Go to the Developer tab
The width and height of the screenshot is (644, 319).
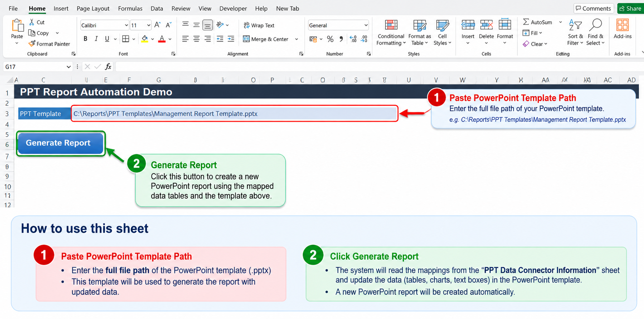tap(233, 8)
